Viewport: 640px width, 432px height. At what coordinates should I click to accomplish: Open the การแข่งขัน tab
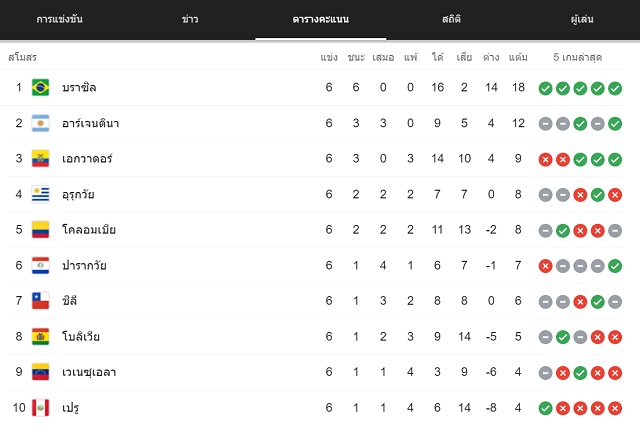coord(60,19)
